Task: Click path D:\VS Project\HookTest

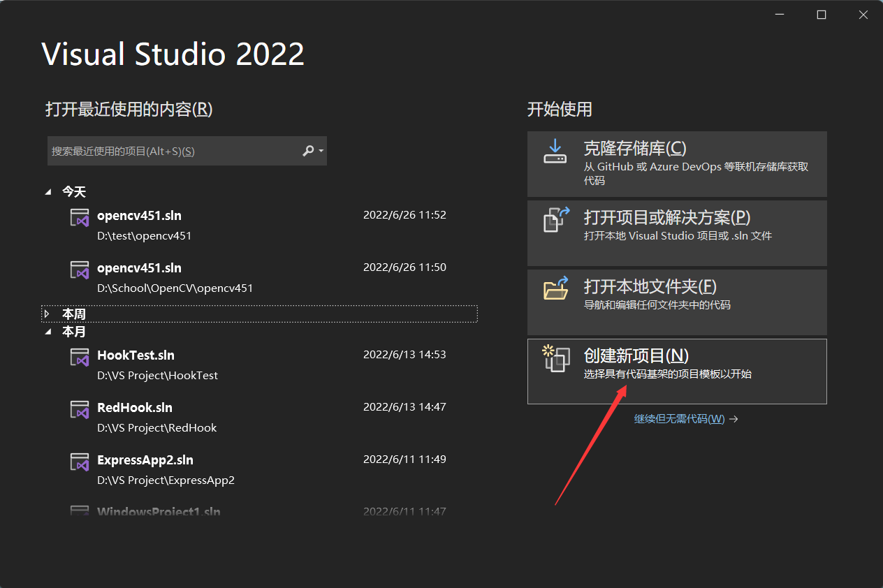Action: [x=157, y=376]
